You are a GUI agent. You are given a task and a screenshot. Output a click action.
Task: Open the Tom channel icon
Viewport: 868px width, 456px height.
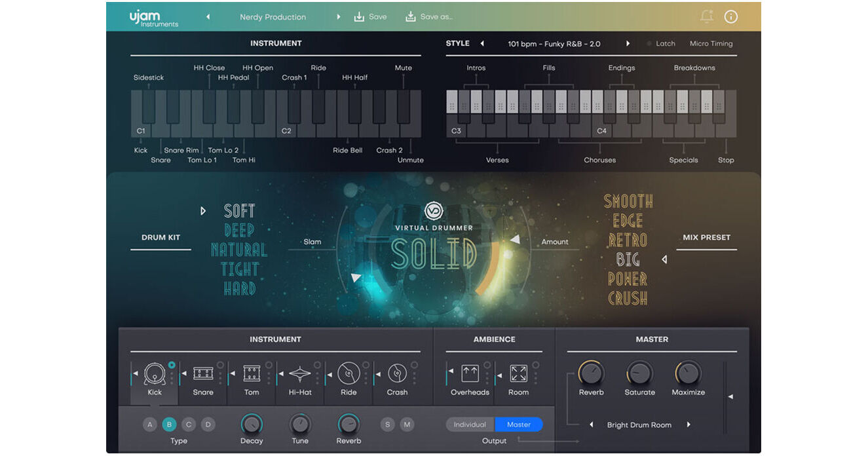(251, 373)
